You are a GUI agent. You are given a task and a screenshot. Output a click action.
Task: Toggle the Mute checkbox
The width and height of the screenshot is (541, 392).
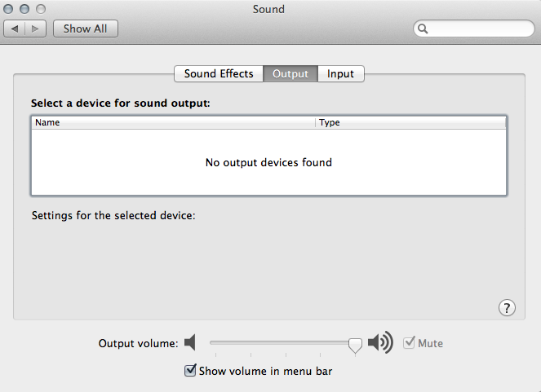coord(410,343)
